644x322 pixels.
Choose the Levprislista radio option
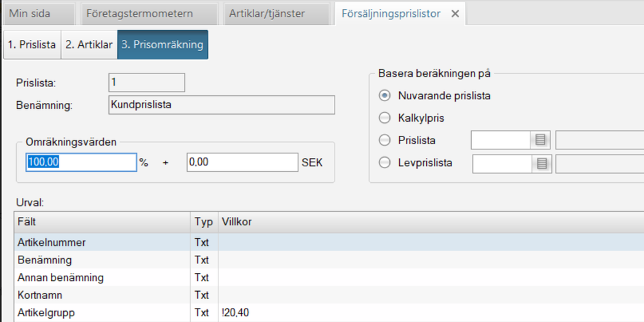tap(385, 163)
